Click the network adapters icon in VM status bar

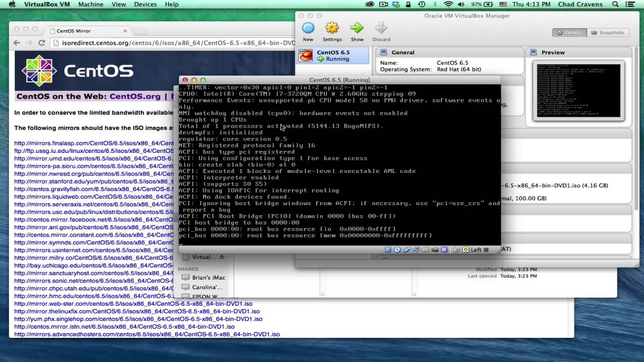416,249
